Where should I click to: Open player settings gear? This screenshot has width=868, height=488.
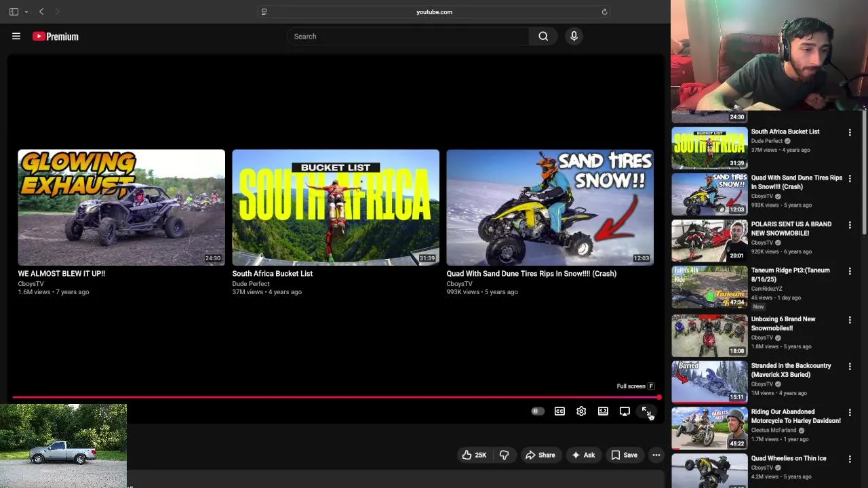click(x=581, y=411)
